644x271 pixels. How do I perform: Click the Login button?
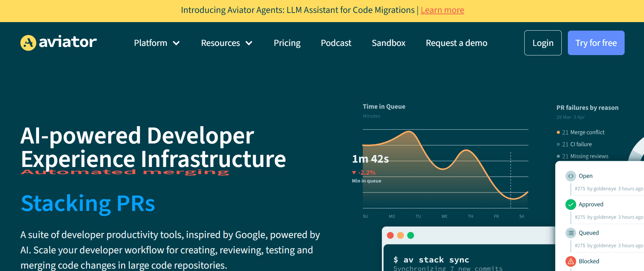[543, 43]
